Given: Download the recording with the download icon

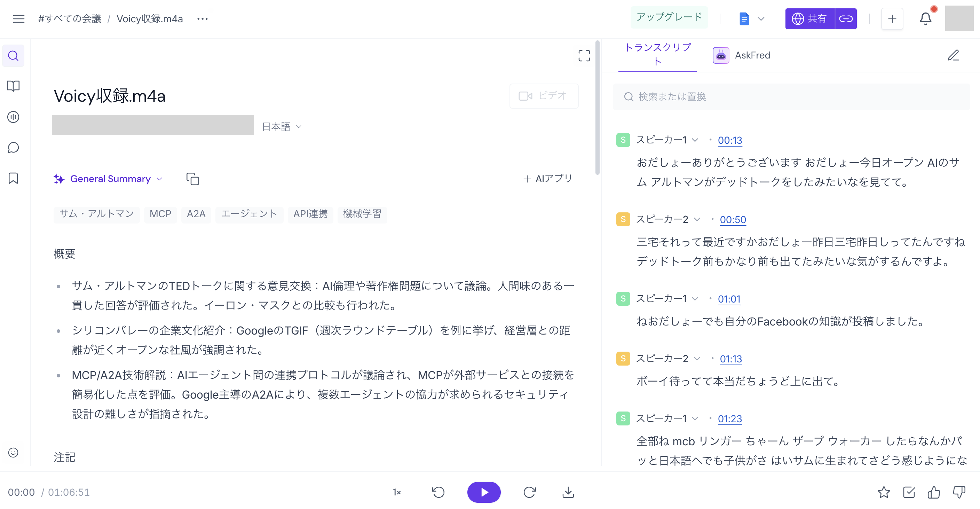Looking at the screenshot, I should [x=568, y=492].
